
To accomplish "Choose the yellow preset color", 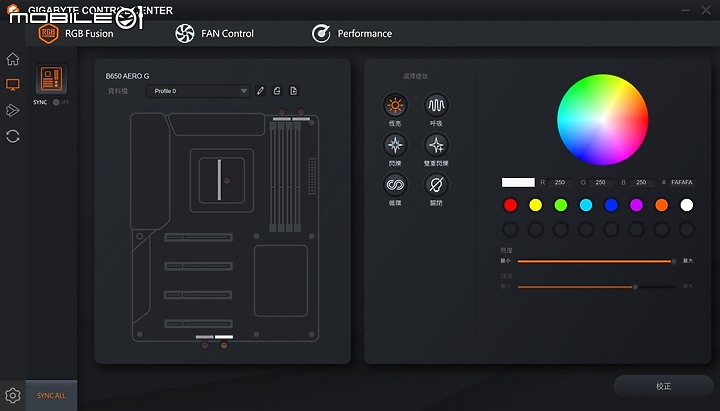I will coord(535,205).
